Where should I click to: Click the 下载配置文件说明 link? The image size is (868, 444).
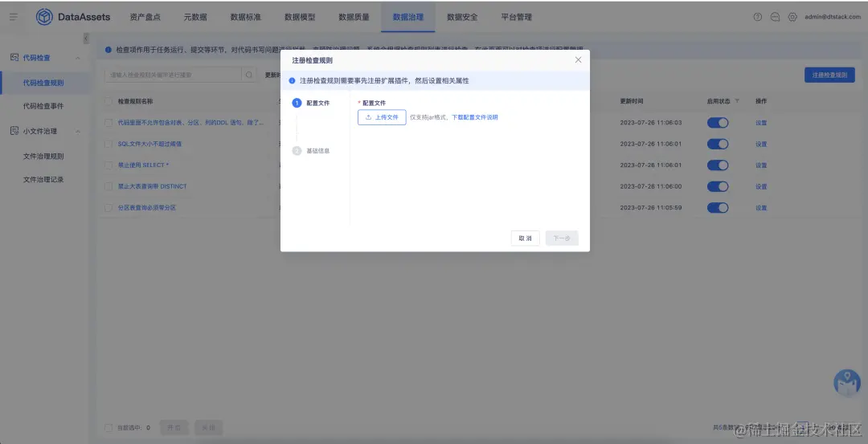point(475,117)
